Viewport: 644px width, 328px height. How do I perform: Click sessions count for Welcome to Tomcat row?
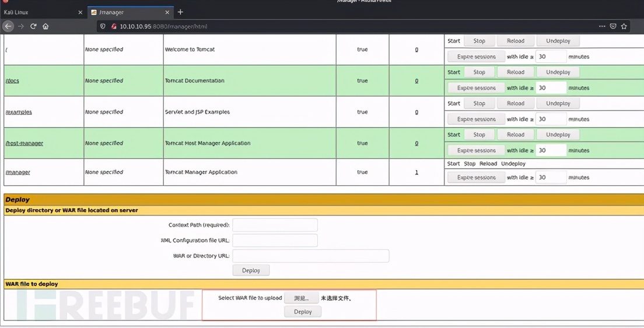(x=416, y=50)
